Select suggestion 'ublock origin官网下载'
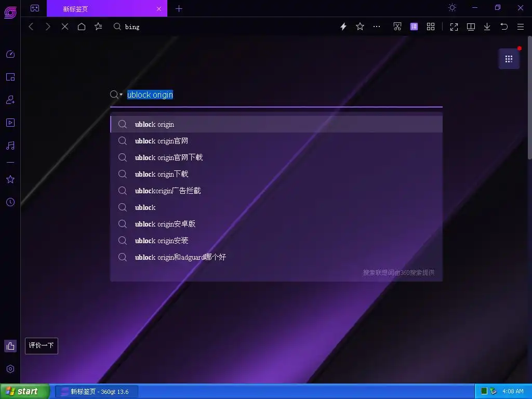 coord(276,157)
